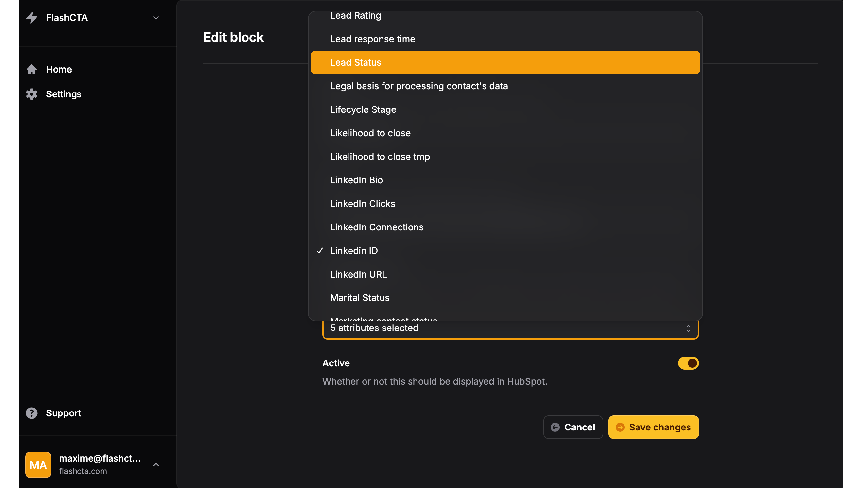This screenshot has height=488, width=868.
Task: Choose Lifecycle Stage from the list
Action: pyautogui.click(x=363, y=109)
